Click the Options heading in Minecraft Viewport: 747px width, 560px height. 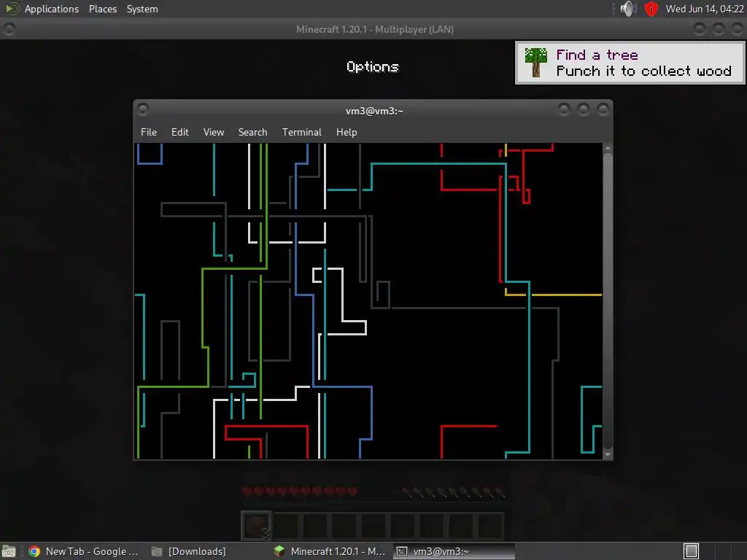pyautogui.click(x=373, y=66)
